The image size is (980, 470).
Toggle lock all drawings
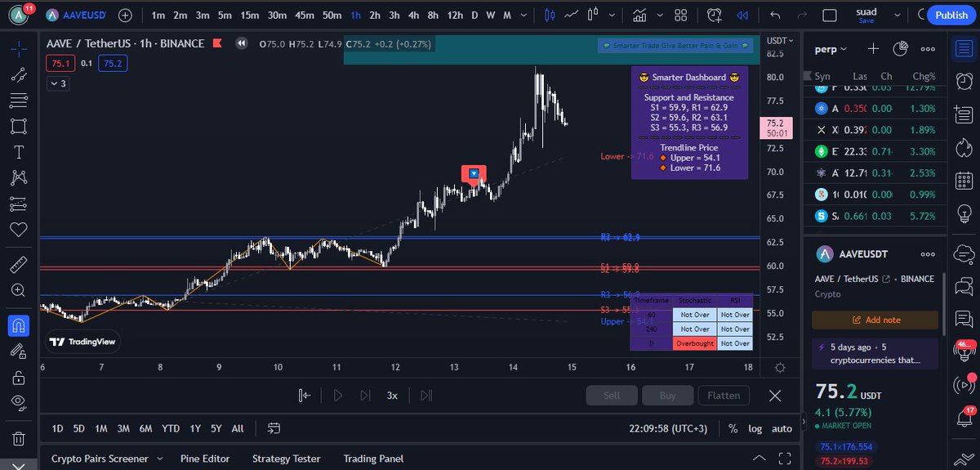(18, 377)
